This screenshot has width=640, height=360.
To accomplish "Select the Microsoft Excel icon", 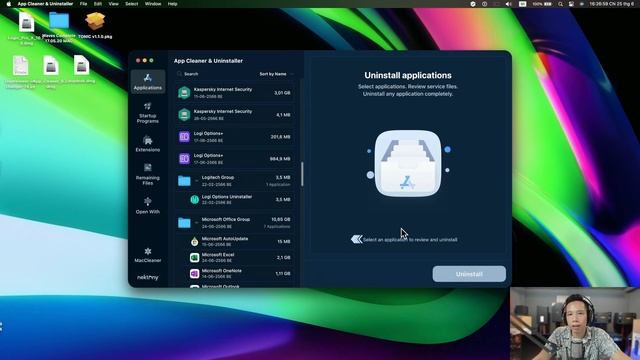I will coord(195,258).
